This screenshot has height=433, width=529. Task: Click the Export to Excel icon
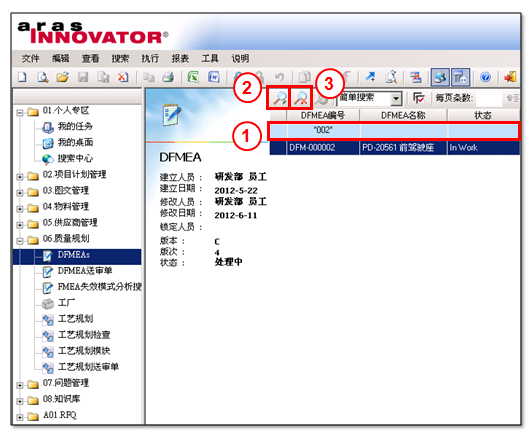(193, 77)
